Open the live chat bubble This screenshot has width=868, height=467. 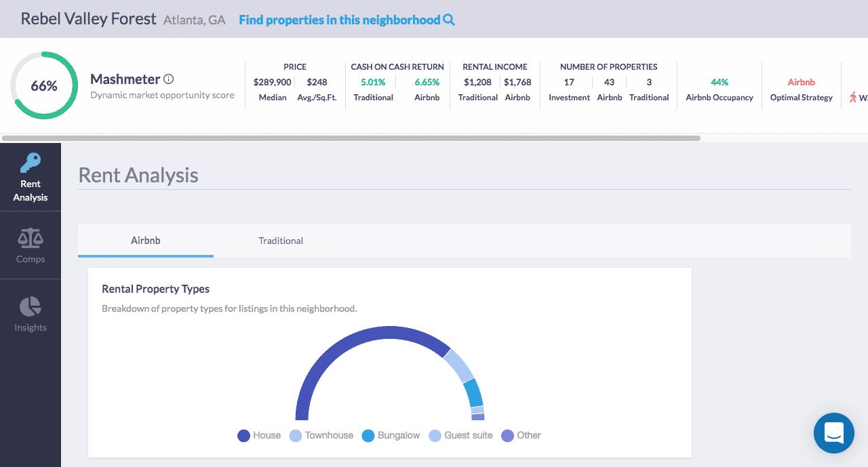click(833, 432)
